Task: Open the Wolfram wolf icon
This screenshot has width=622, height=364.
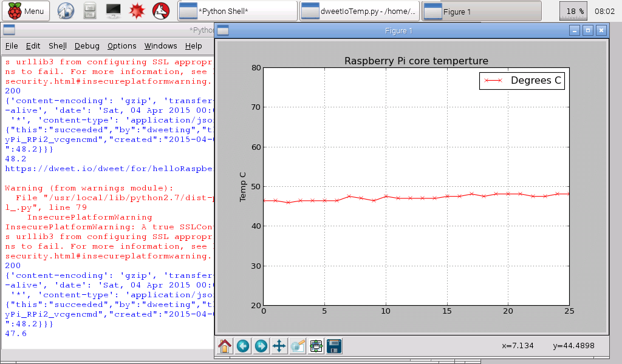Action: pos(161,11)
